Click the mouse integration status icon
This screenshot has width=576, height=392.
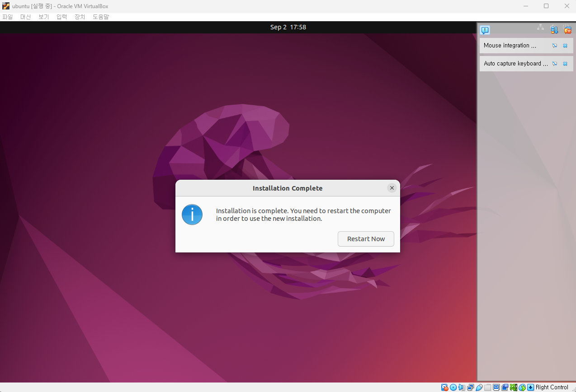click(x=522, y=387)
